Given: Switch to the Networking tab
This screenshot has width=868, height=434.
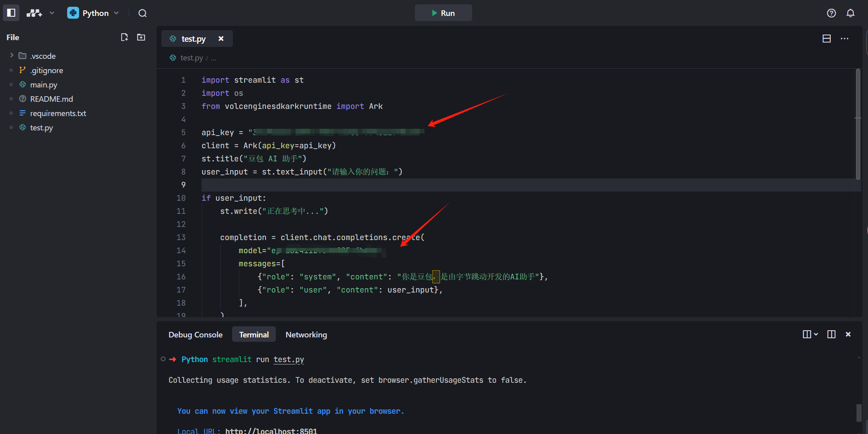Looking at the screenshot, I should click(x=306, y=335).
